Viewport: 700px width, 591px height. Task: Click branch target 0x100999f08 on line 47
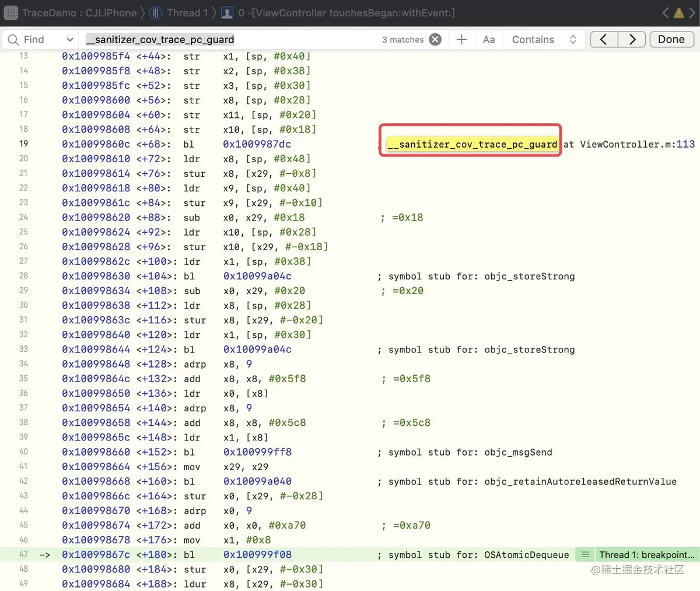coord(257,555)
